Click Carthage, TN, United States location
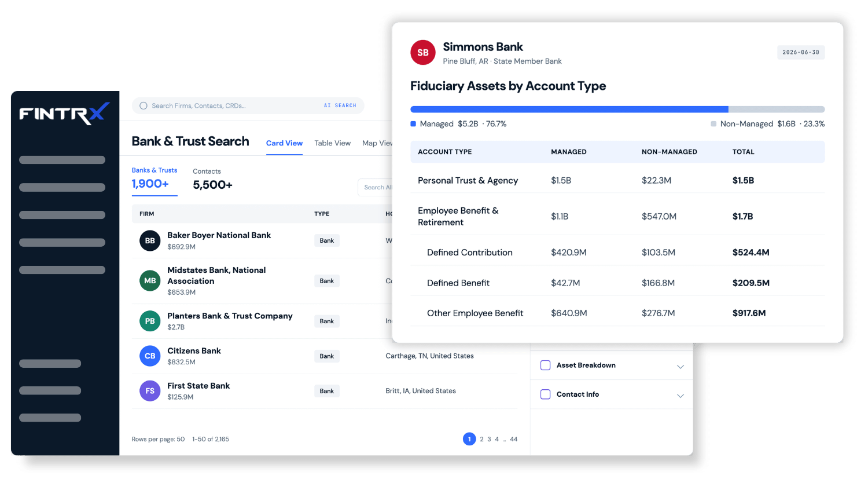This screenshot has height=479, width=868. pos(429,356)
